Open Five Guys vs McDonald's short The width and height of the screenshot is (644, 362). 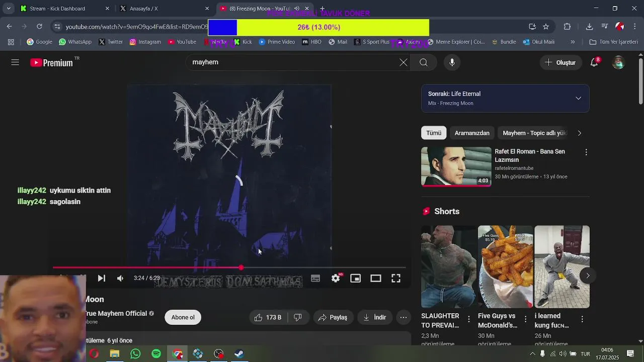tap(505, 266)
